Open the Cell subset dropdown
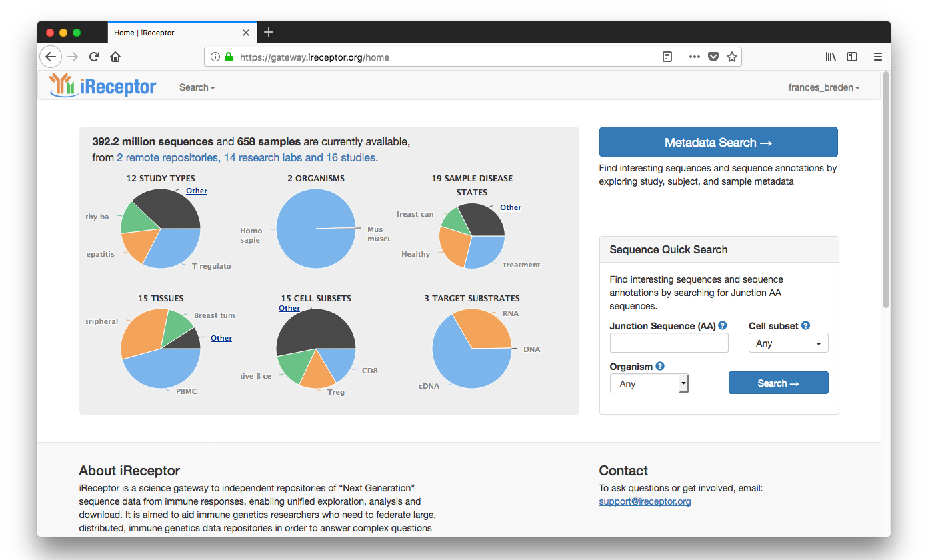Viewport: 928px width, 560px height. tap(789, 343)
